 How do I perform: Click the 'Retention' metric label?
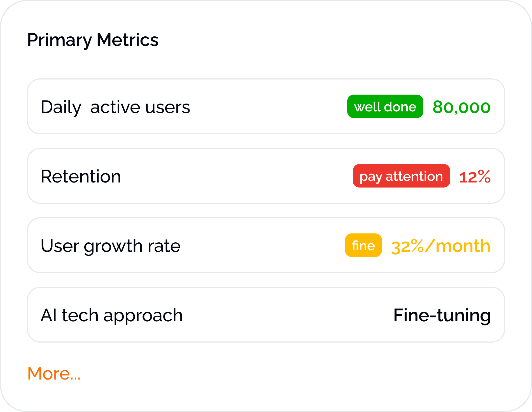[x=81, y=177]
